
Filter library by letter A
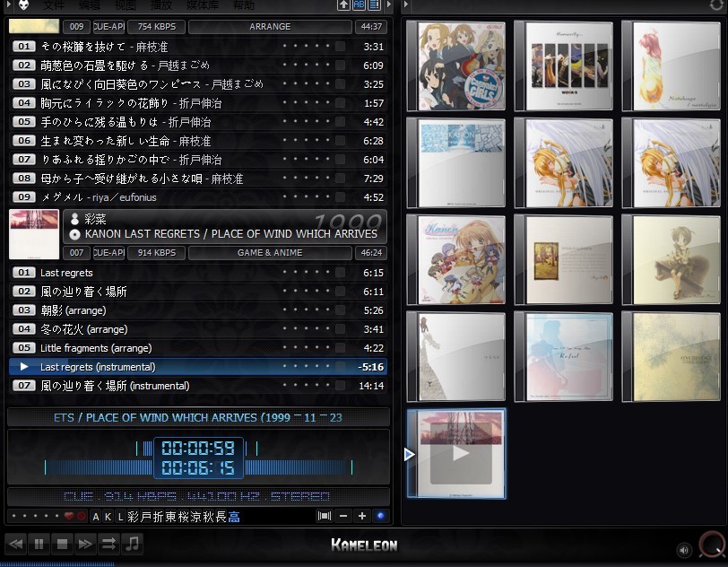[96, 517]
